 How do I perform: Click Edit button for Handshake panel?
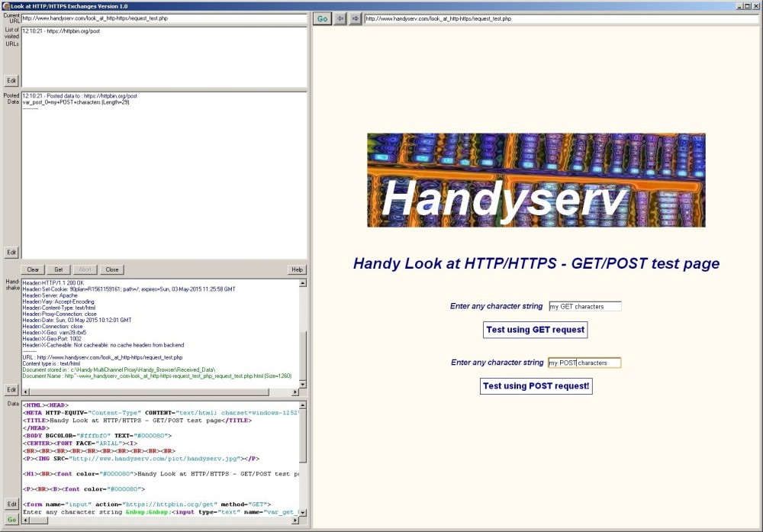(x=11, y=389)
